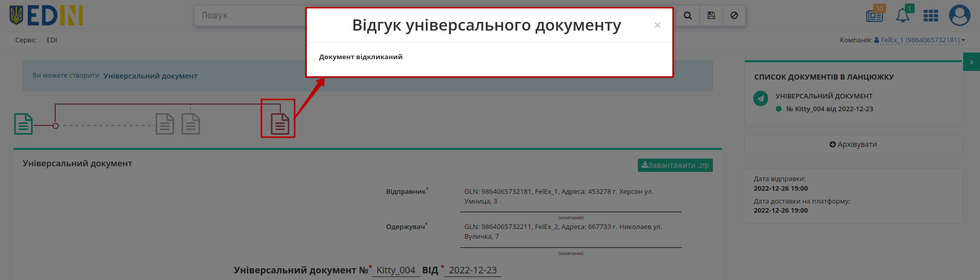The width and height of the screenshot is (980, 280).
Task: Click the УНІВЕРСАЛЬНИЙ ДОКУМЕНТ chain list label
Action: click(x=824, y=96)
